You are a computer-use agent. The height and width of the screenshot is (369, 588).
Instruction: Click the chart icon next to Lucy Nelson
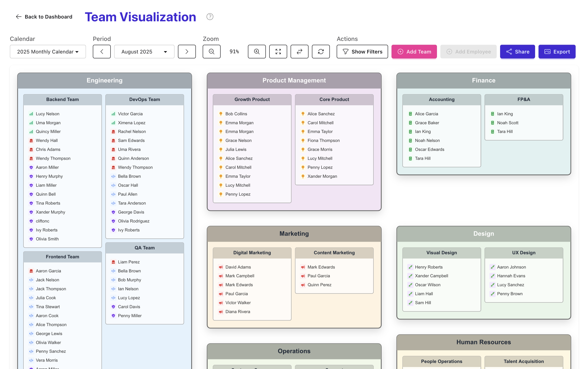tap(31, 114)
